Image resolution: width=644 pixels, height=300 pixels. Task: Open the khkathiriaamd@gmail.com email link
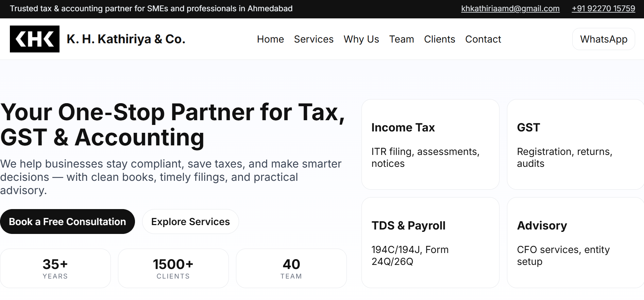click(x=510, y=9)
